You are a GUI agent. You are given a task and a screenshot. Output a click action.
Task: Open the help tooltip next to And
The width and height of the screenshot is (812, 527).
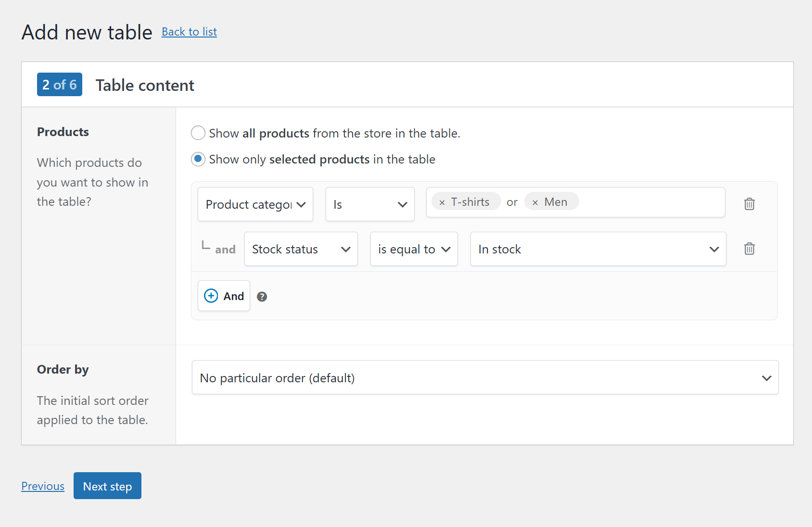click(x=262, y=297)
